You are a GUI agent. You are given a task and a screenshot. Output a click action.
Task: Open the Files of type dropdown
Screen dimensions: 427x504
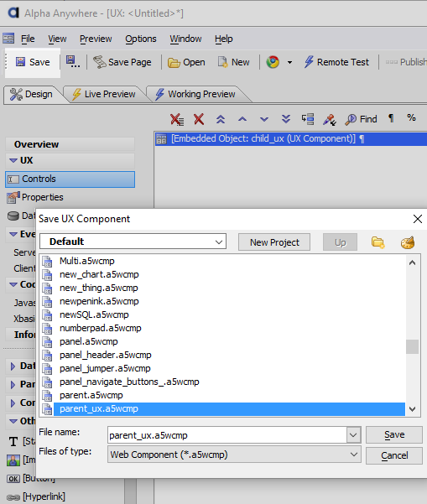point(234,455)
